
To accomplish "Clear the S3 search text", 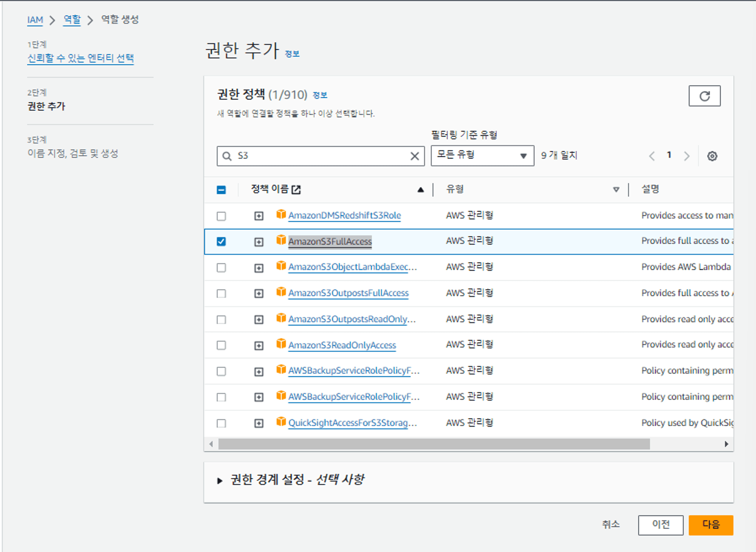I will click(x=415, y=156).
